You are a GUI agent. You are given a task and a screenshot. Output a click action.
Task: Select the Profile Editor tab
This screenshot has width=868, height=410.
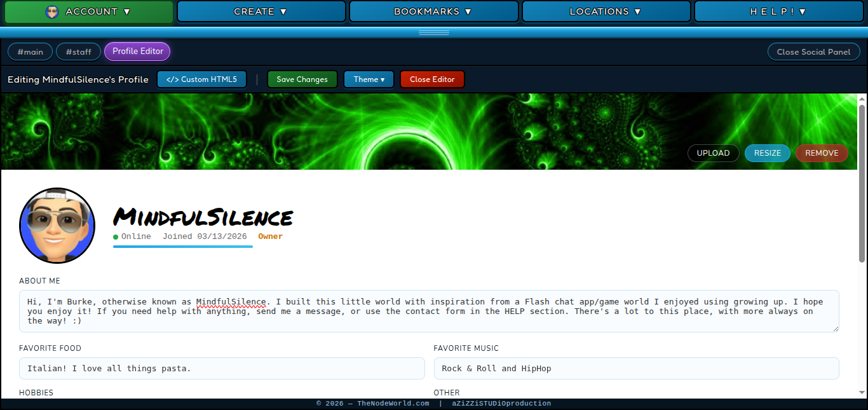(x=138, y=51)
